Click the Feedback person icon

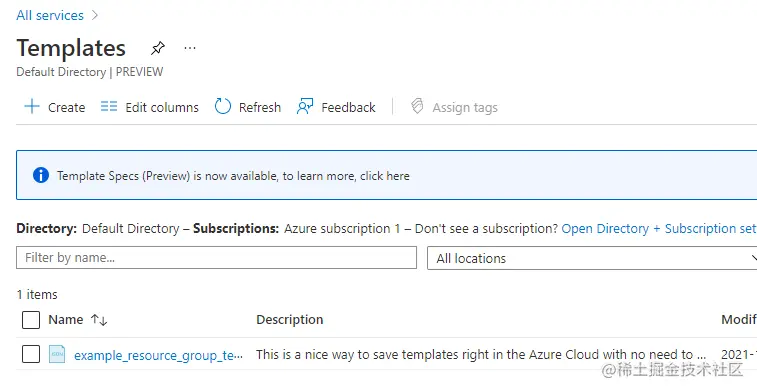click(305, 106)
